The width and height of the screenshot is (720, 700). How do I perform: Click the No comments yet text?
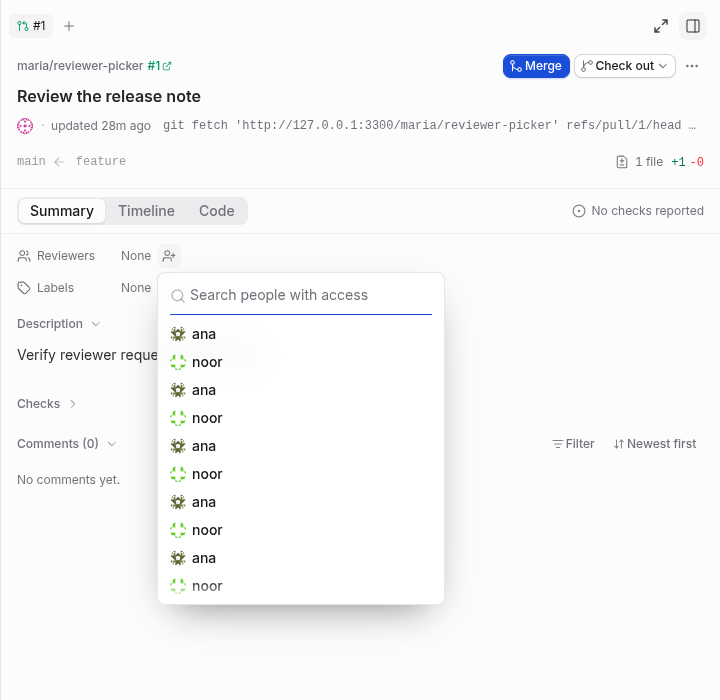tap(68, 480)
